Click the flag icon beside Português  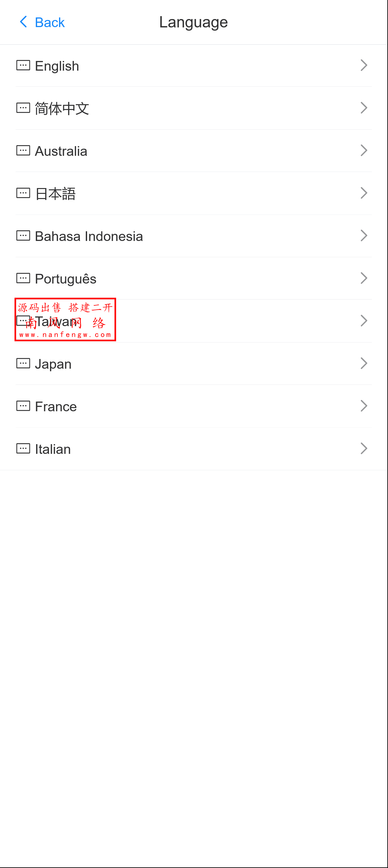23,278
